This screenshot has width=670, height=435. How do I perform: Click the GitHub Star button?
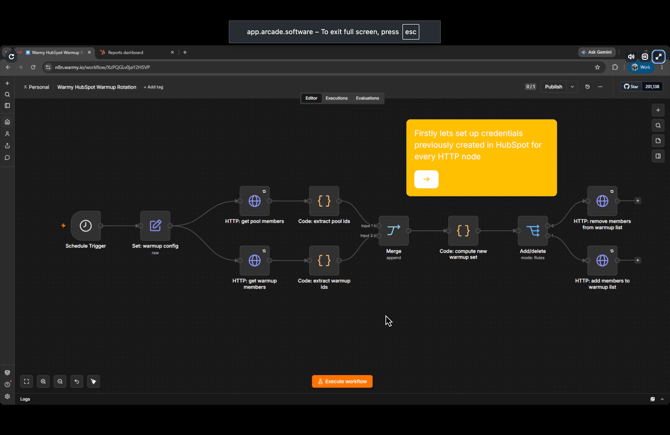pyautogui.click(x=631, y=87)
